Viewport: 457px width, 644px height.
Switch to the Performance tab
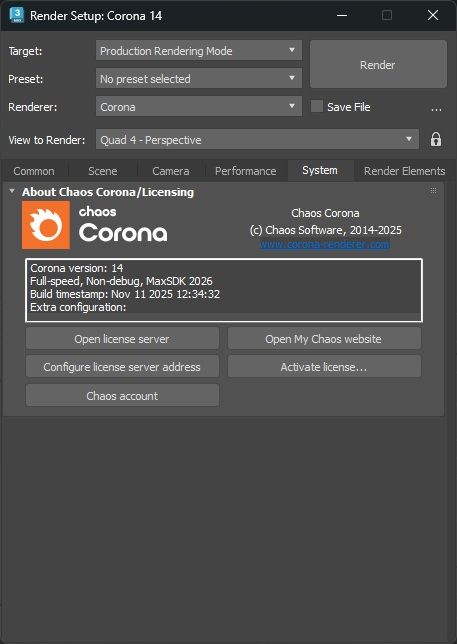point(246,171)
